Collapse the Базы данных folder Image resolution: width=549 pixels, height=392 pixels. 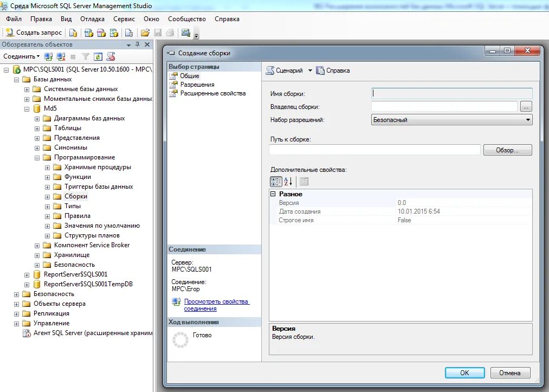pyautogui.click(x=16, y=80)
